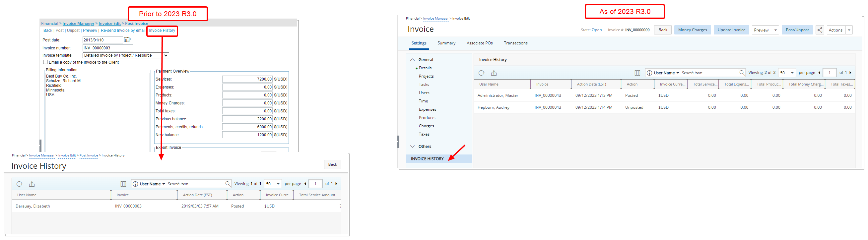Click the Darauay, Elizabeth history row
Screen dimensions: 868x240
176,206
